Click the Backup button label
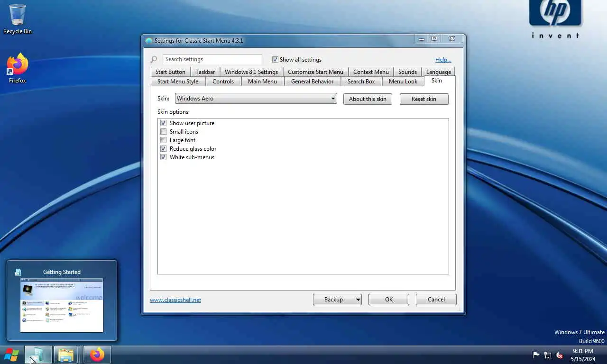This screenshot has height=364, width=607. pos(333,300)
